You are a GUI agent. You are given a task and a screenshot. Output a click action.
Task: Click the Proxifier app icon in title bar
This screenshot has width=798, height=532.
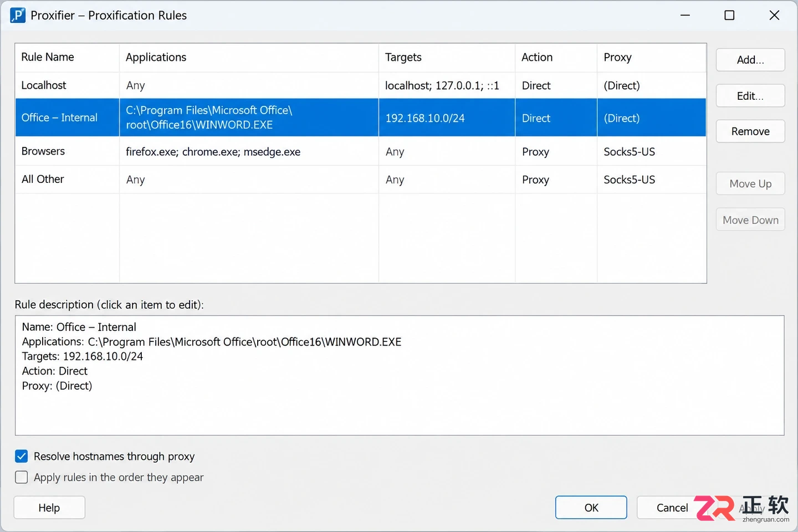click(x=18, y=16)
